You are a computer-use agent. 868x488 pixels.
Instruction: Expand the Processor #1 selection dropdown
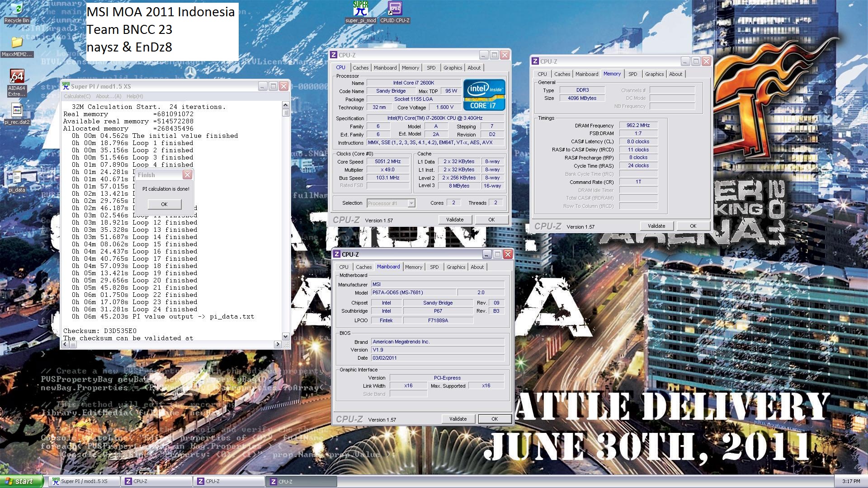411,203
